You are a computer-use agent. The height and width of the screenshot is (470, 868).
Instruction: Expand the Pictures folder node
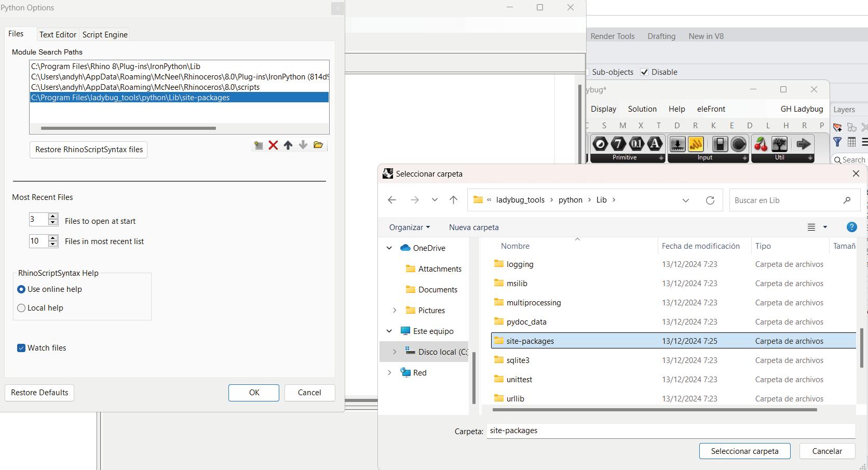click(x=395, y=311)
